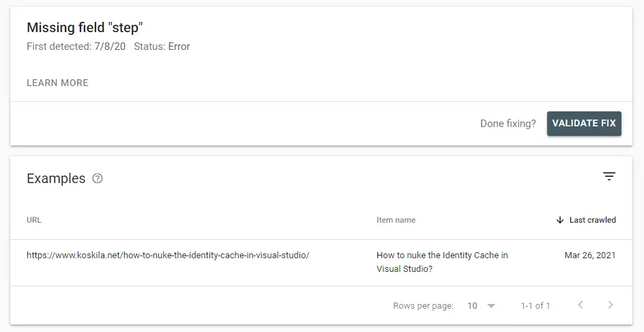Click the Examples section title

(56, 179)
